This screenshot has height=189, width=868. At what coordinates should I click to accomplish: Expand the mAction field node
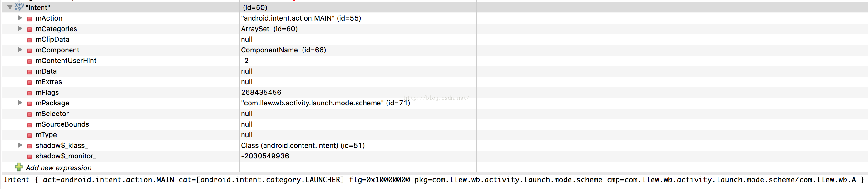pos(20,18)
